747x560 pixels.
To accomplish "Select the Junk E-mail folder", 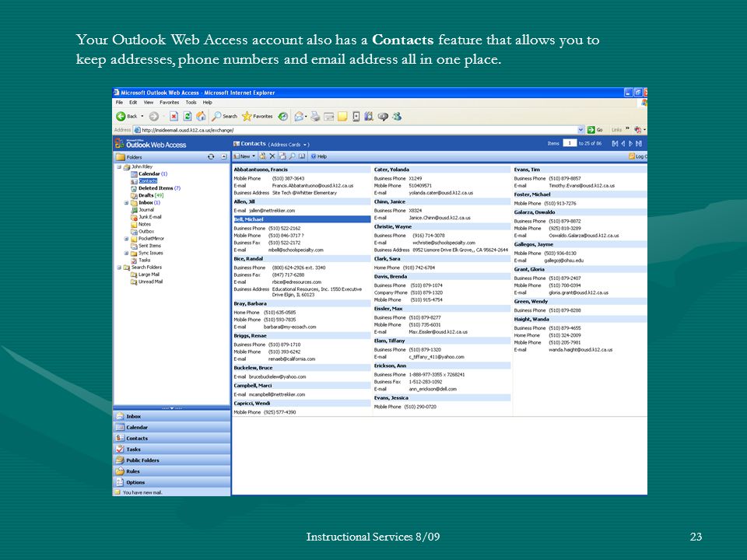I will pyautogui.click(x=146, y=217).
